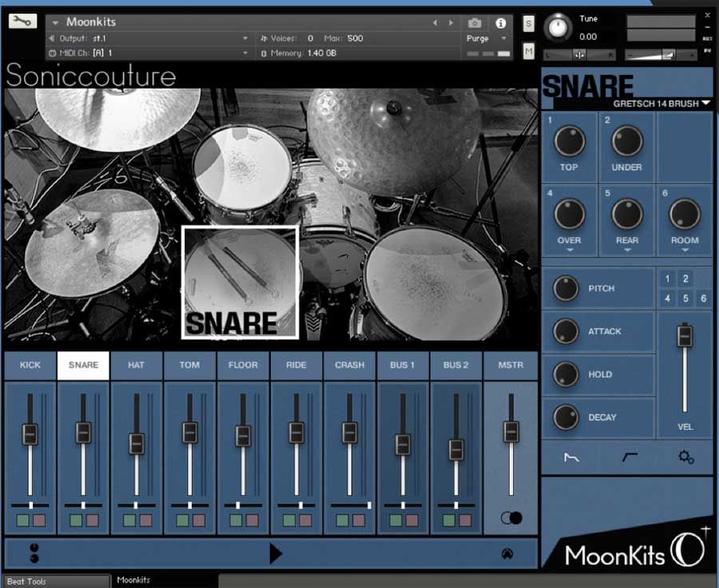Expand the arrow under ROOM mic
The width and height of the screenshot is (719, 588).
pyautogui.click(x=685, y=250)
